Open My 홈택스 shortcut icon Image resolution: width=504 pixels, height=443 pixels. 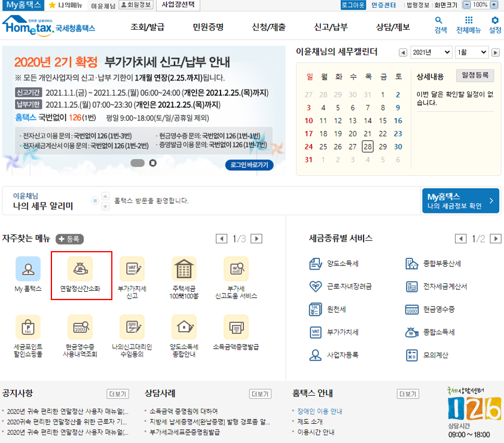tap(28, 269)
